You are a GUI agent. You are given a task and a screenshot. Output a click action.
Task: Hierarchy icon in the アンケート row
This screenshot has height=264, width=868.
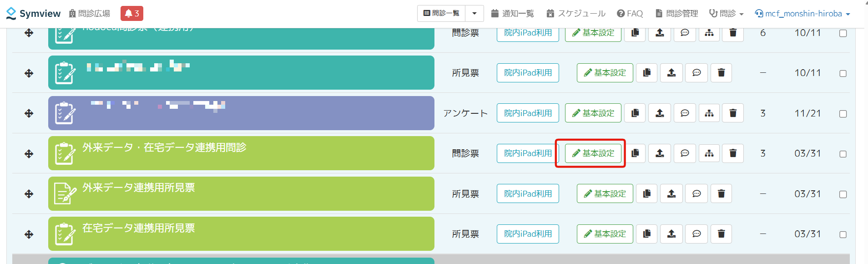tap(709, 113)
